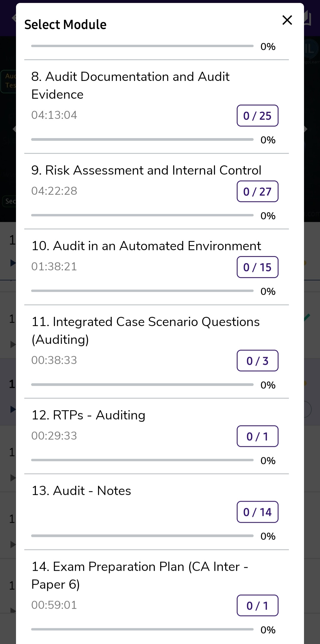Screen dimensions: 320x644
Task: Tap the 0 / 3 lesson count badge
Action: 257,361
